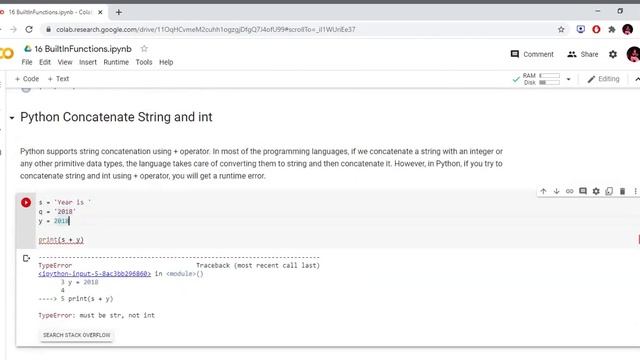The image size is (640, 360).
Task: Click the blue shield extension icon
Action: (580, 29)
